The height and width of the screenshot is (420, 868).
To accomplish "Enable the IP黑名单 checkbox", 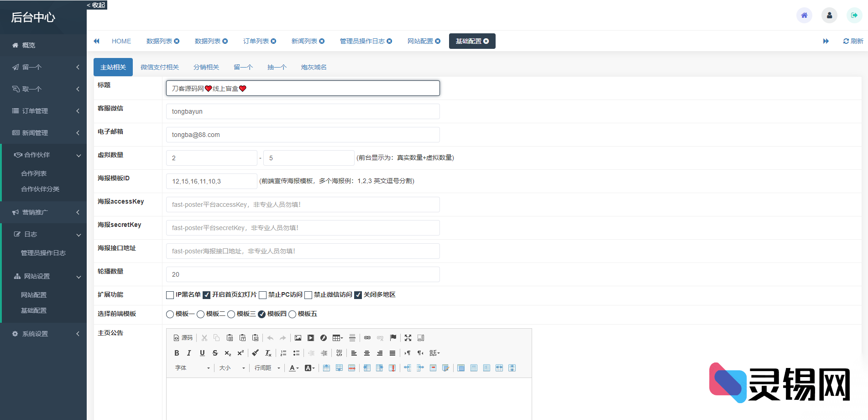I will click(x=169, y=295).
